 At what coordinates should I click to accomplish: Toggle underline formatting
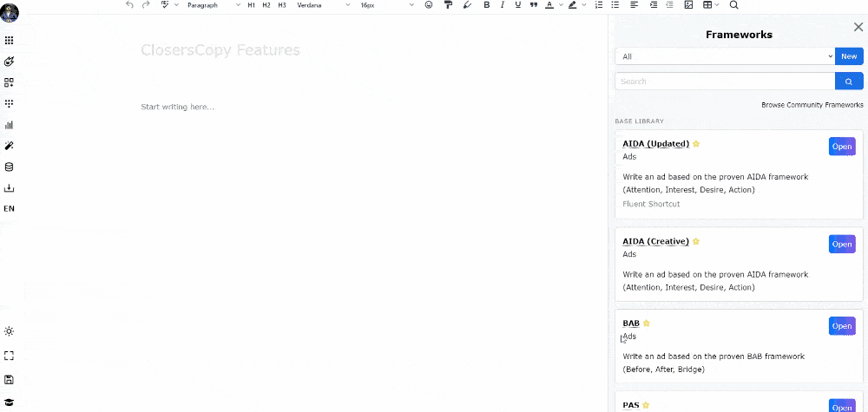[518, 5]
